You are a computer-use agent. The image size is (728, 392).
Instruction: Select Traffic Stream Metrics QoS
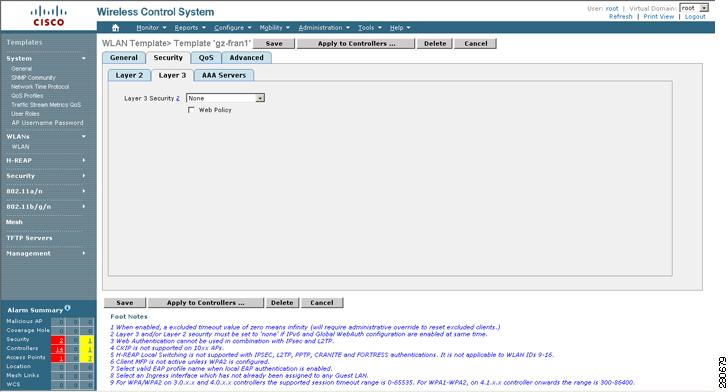[x=46, y=105]
